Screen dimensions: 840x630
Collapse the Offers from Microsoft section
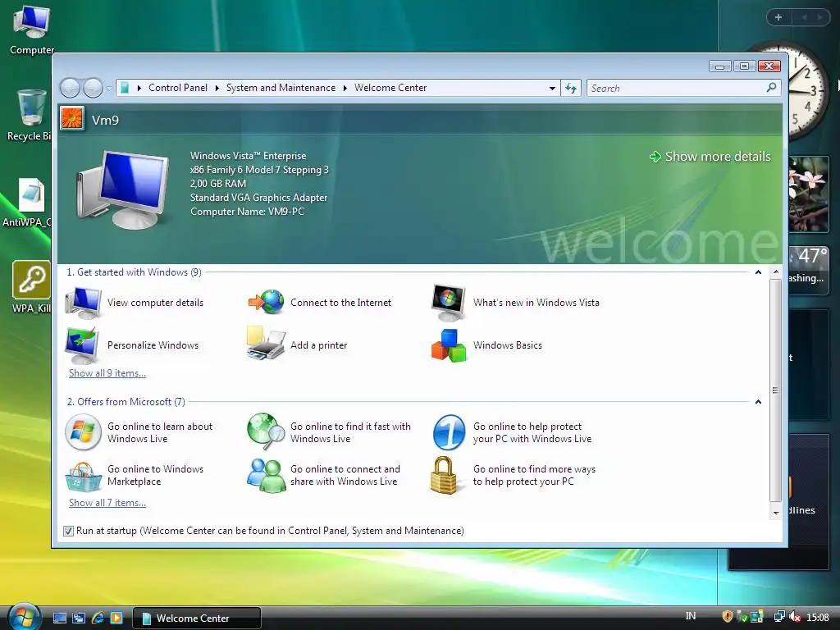[758, 402]
